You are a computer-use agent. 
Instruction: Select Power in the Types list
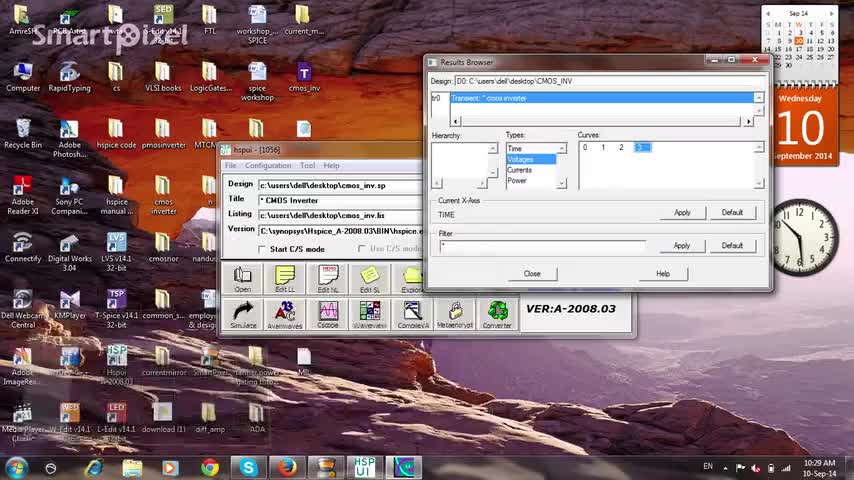[x=516, y=181]
